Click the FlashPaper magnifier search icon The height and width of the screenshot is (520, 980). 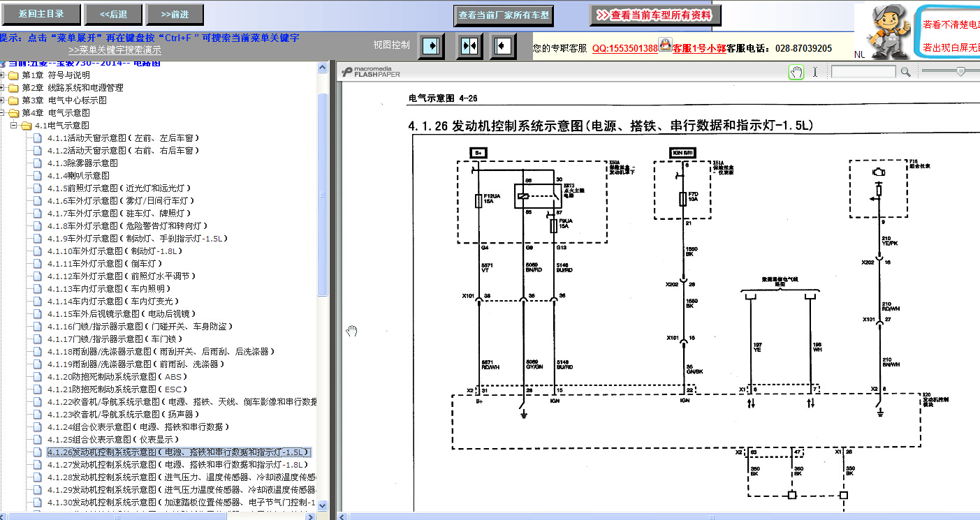pyautogui.click(x=905, y=72)
